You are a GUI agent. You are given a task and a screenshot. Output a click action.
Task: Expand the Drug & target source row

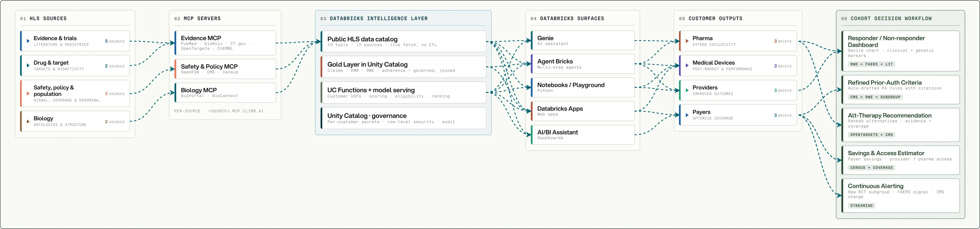click(x=75, y=66)
